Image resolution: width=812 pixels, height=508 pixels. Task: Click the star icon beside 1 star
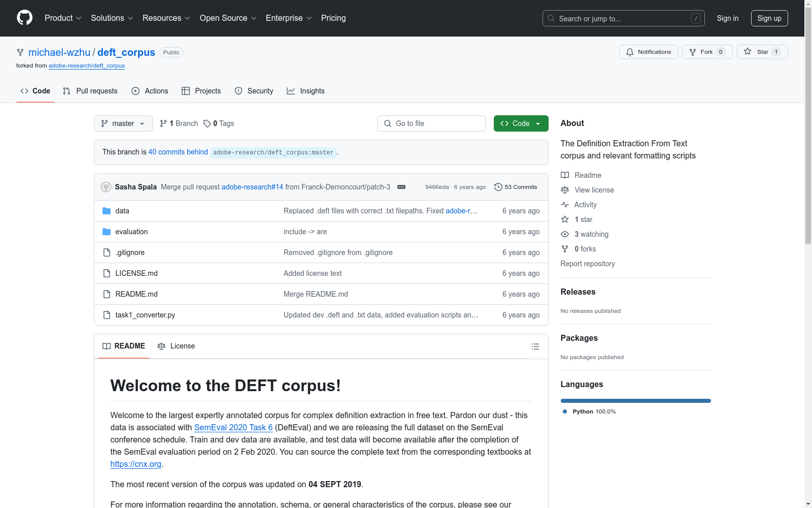(565, 219)
